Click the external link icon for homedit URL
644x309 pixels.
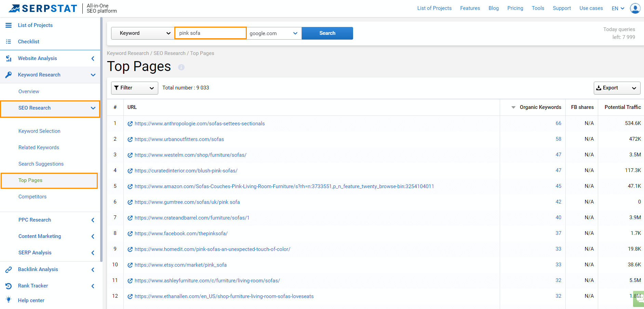pos(130,249)
